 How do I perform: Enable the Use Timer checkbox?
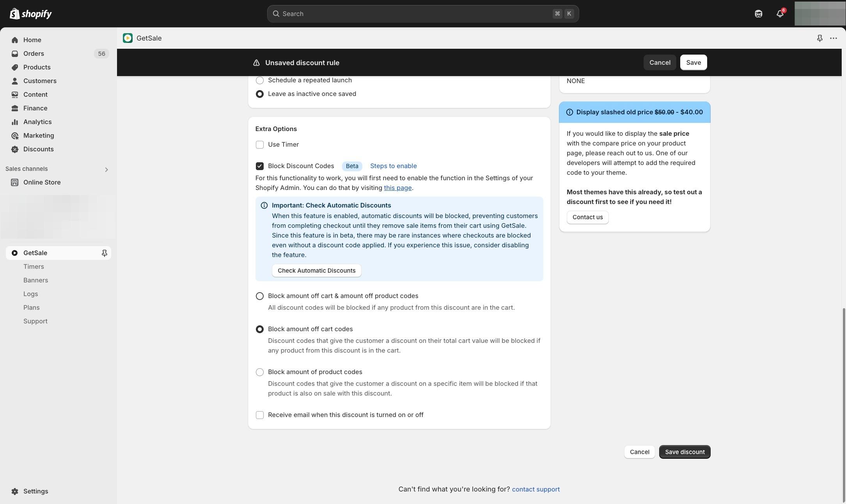[x=260, y=145]
